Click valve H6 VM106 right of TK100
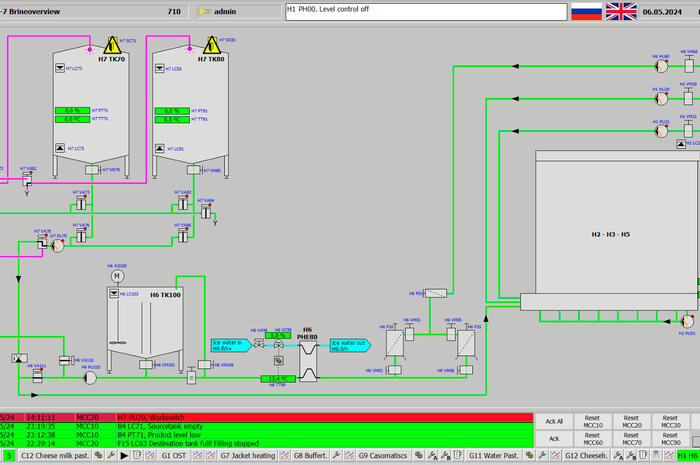This screenshot has width=700, height=465. [x=205, y=365]
